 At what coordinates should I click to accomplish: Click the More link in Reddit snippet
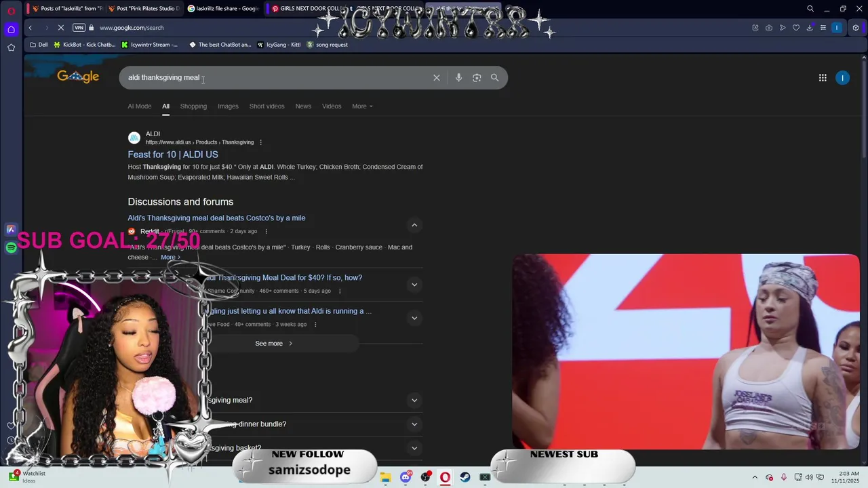click(170, 258)
